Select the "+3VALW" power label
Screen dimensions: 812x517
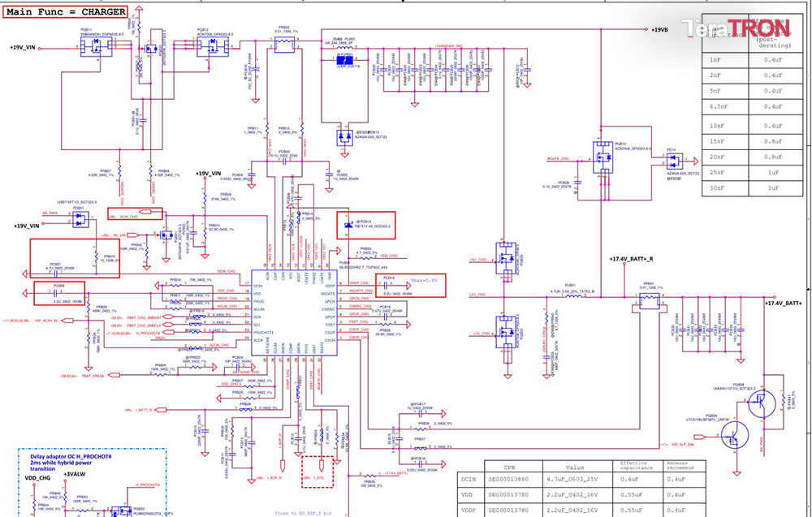click(73, 474)
